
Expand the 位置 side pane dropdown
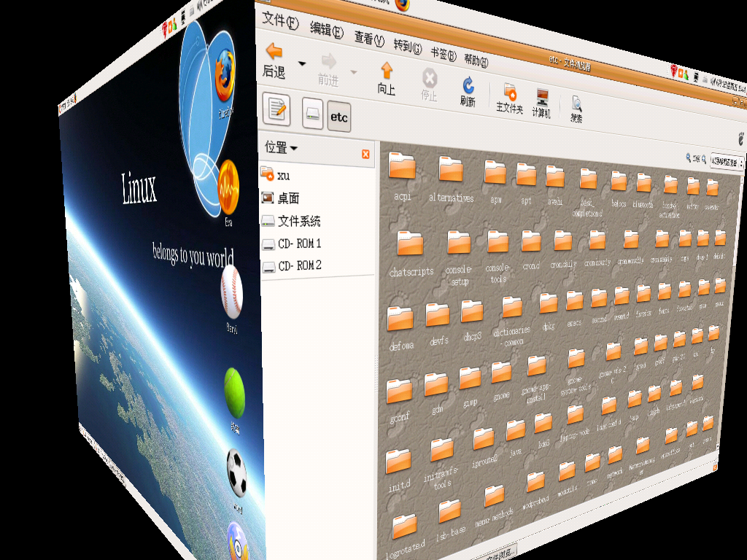281,147
